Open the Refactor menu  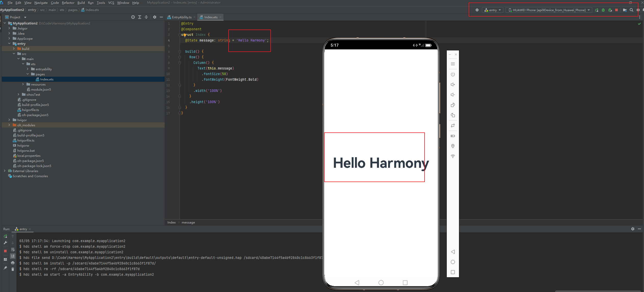[x=68, y=3]
